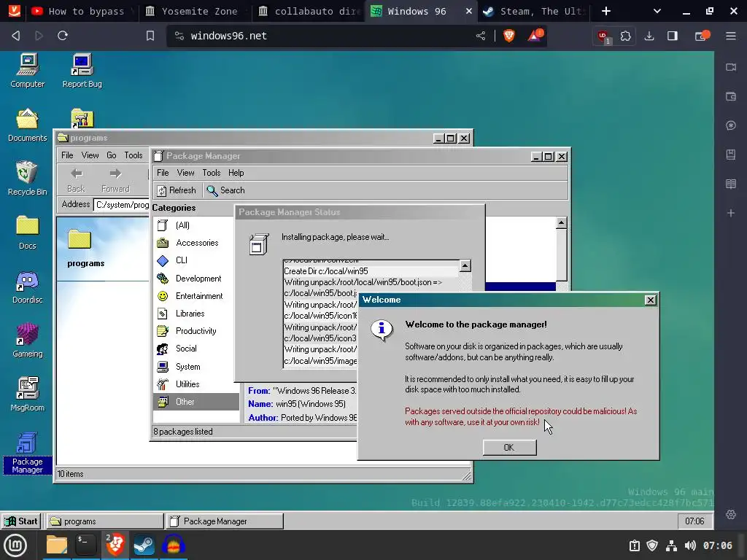Open View menu in programs window
This screenshot has width=747, height=560.
point(90,155)
